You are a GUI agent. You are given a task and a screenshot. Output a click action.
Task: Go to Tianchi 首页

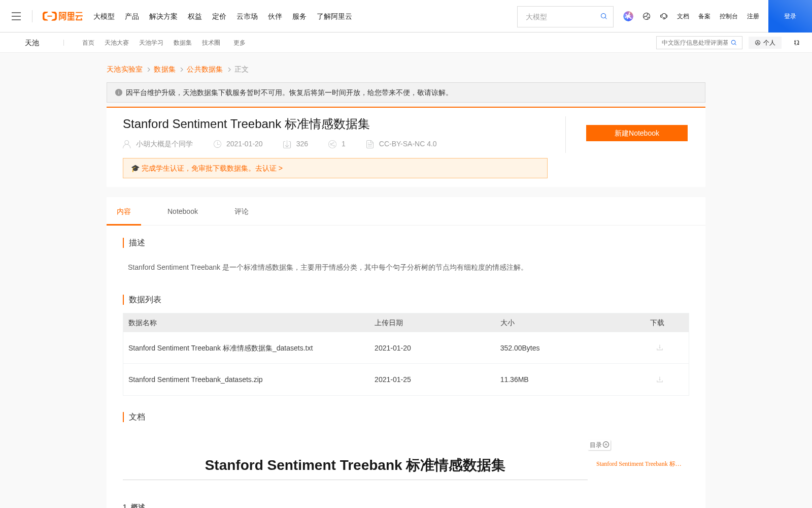(88, 43)
